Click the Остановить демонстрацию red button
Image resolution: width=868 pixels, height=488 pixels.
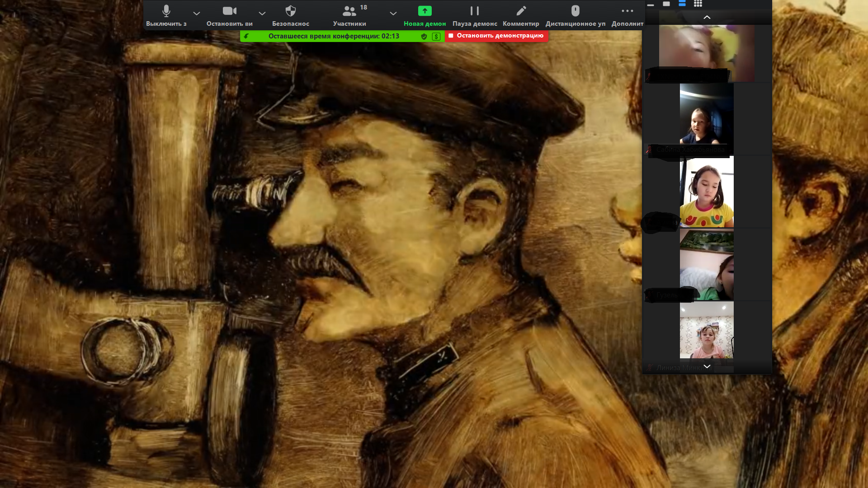click(x=496, y=36)
